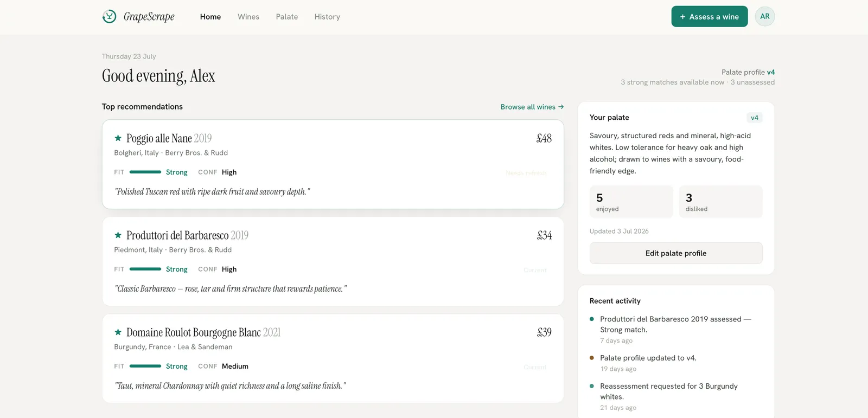Click the £34 price
The height and width of the screenshot is (418, 868).
(545, 235)
